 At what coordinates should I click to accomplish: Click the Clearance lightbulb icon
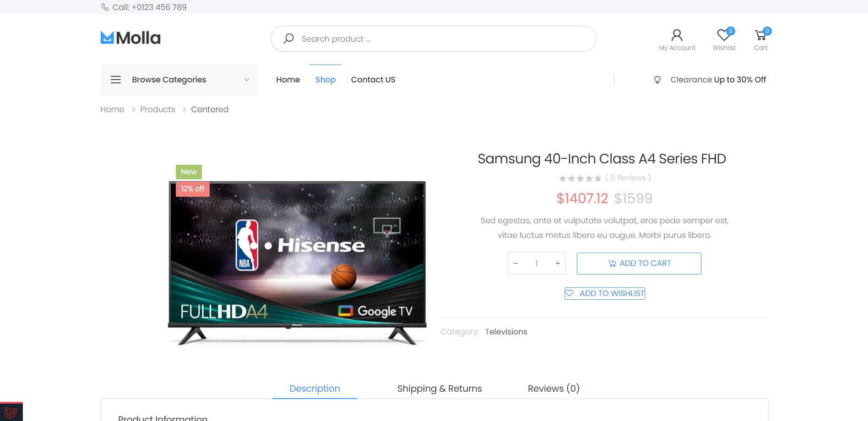tap(657, 80)
